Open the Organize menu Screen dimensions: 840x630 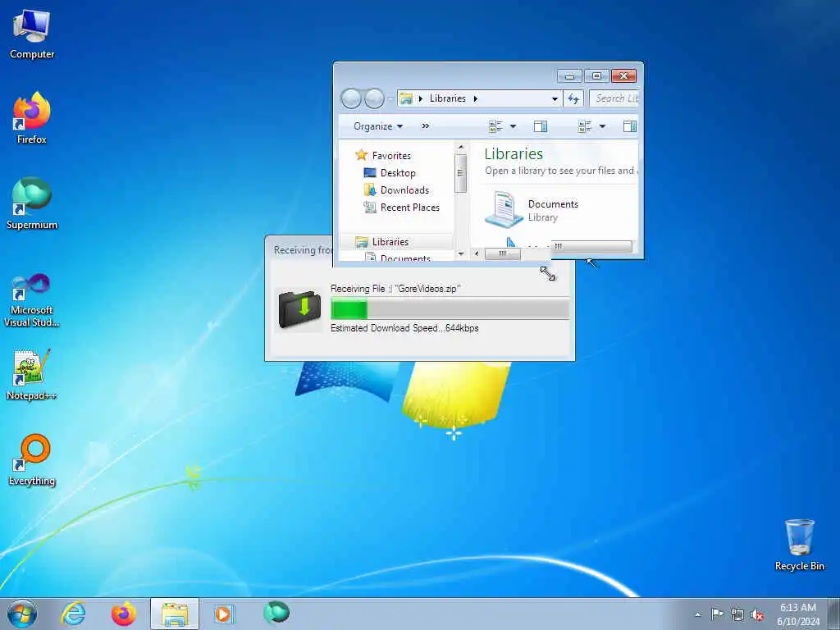coord(377,126)
